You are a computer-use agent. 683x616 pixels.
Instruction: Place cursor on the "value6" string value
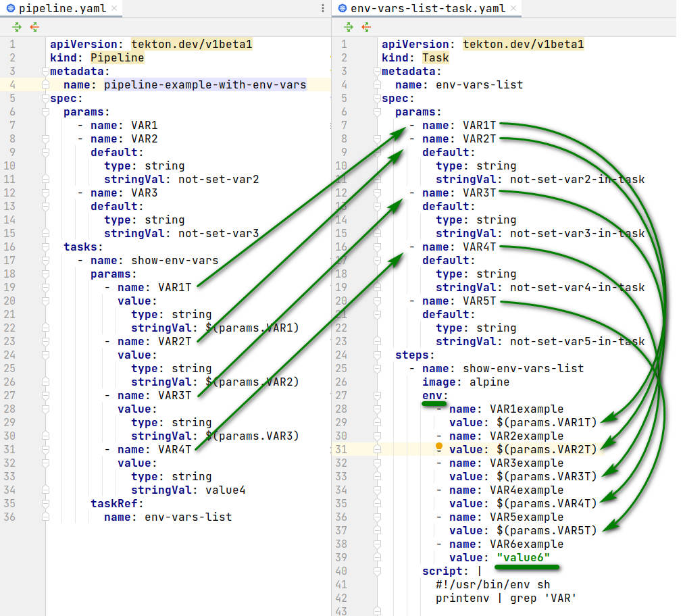click(524, 557)
